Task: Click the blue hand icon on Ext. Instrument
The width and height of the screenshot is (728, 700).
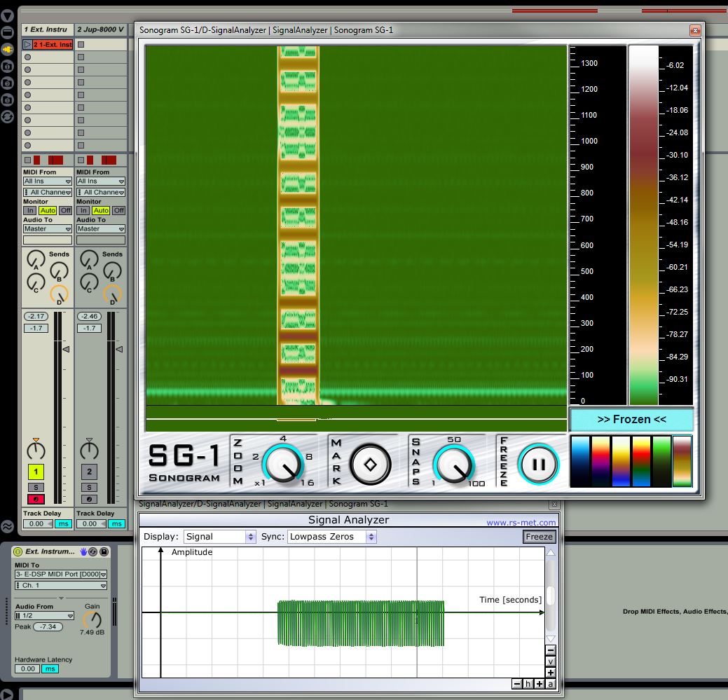Action: click(83, 551)
